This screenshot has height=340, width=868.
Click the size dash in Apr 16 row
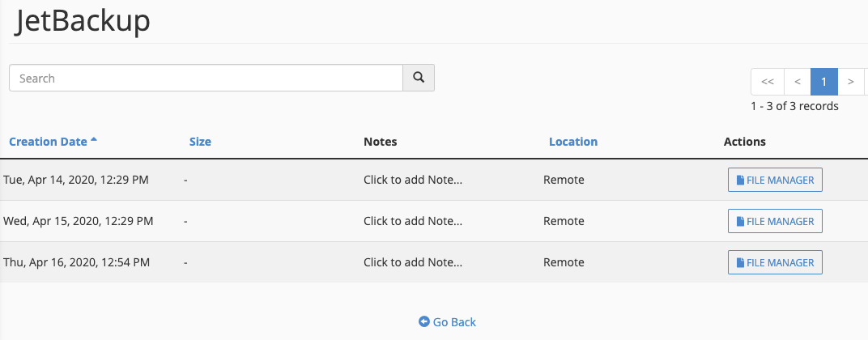[185, 262]
